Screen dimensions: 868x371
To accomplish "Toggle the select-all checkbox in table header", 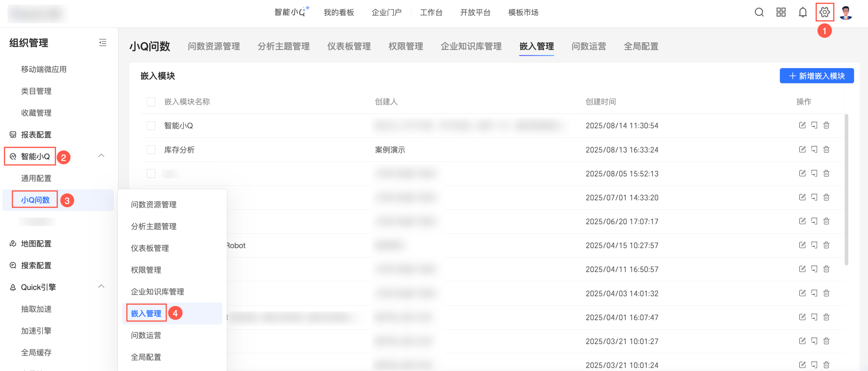I will pos(151,102).
